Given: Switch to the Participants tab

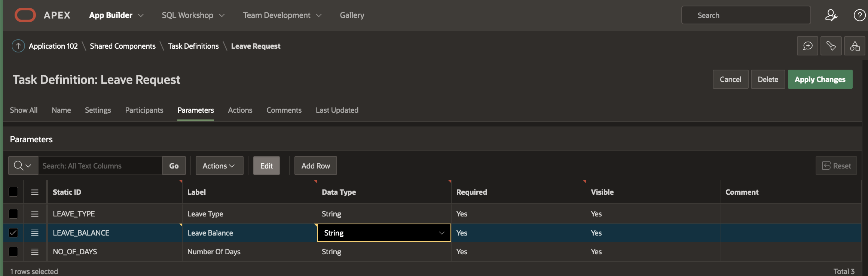Looking at the screenshot, I should pos(144,110).
